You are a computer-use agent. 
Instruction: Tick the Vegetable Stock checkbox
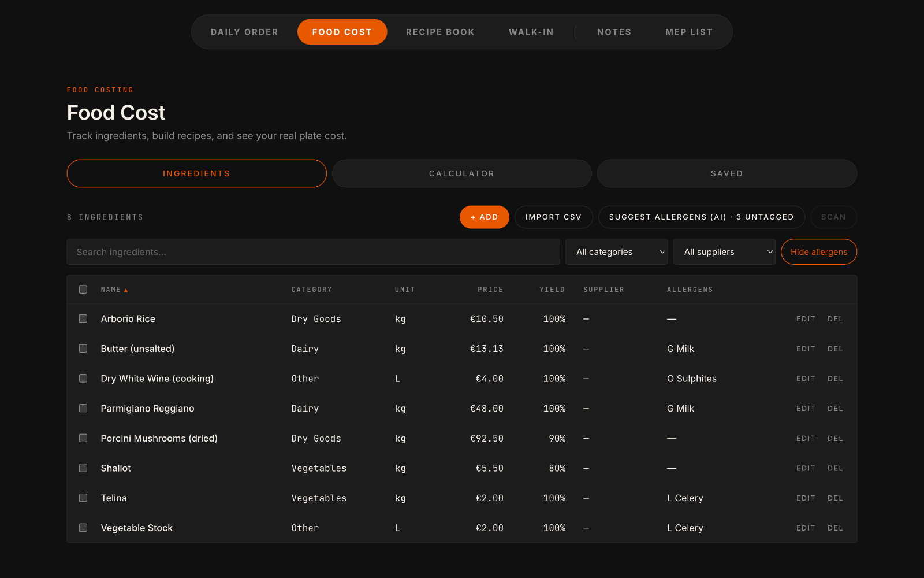[x=83, y=528]
